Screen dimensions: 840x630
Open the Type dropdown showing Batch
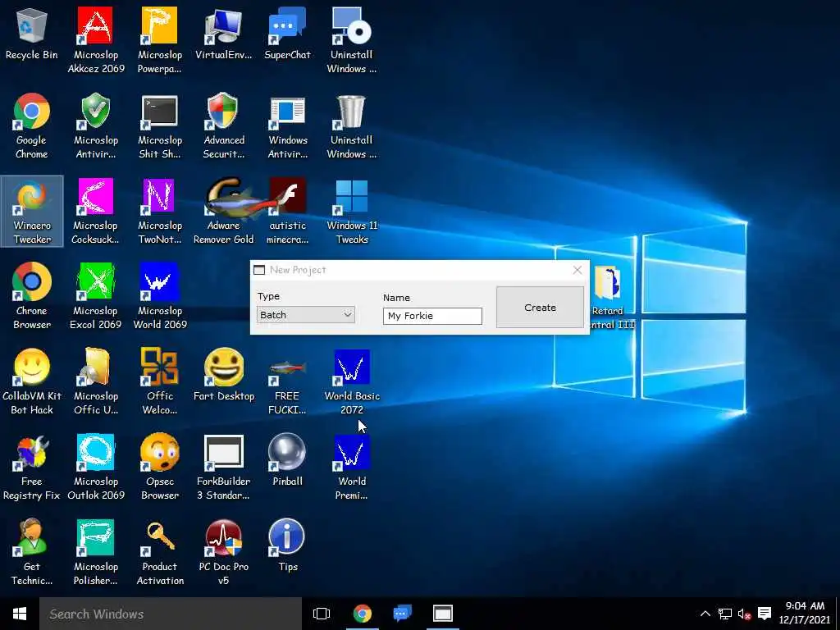pyautogui.click(x=305, y=315)
